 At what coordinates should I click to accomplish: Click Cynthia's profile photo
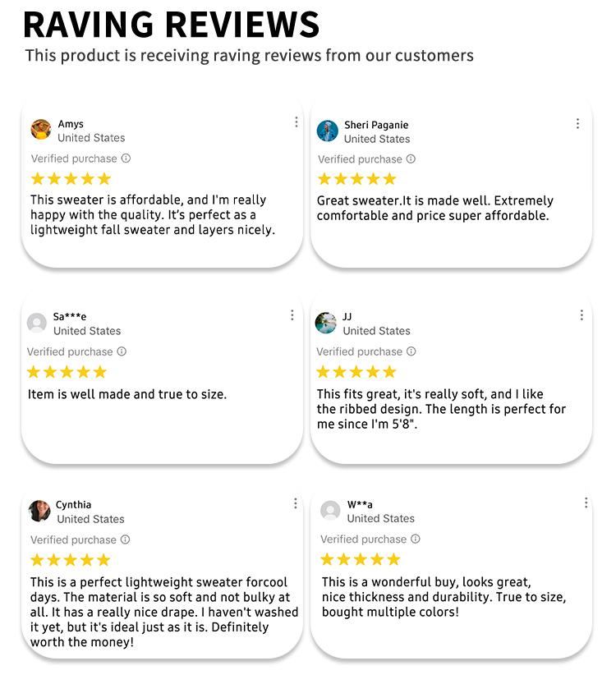(39, 511)
